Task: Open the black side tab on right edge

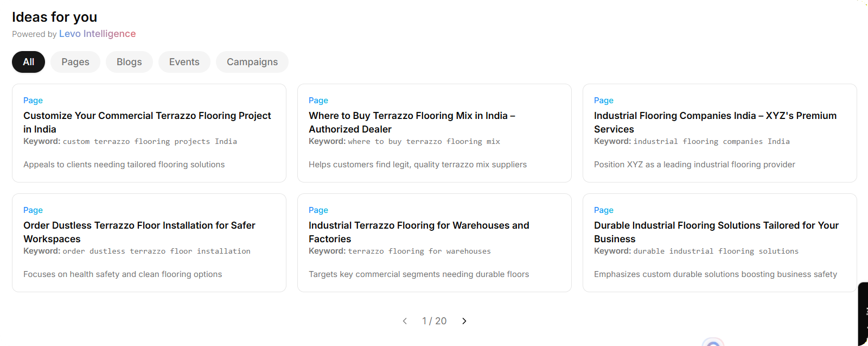Action: pos(863,313)
